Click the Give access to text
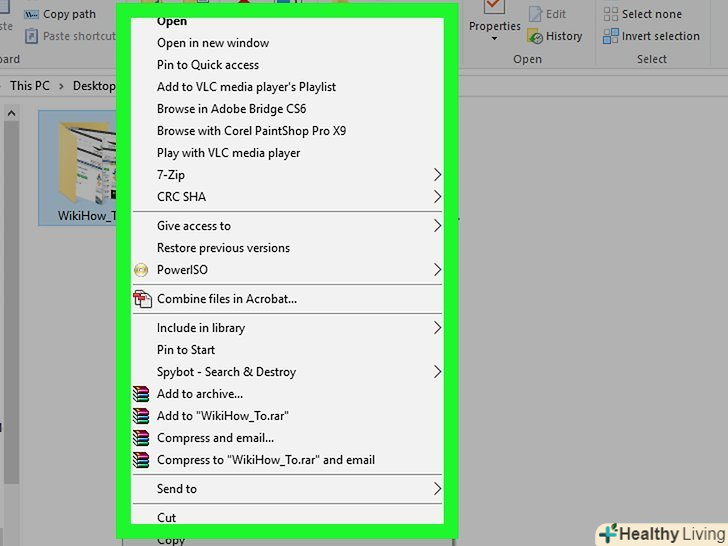 (x=194, y=226)
